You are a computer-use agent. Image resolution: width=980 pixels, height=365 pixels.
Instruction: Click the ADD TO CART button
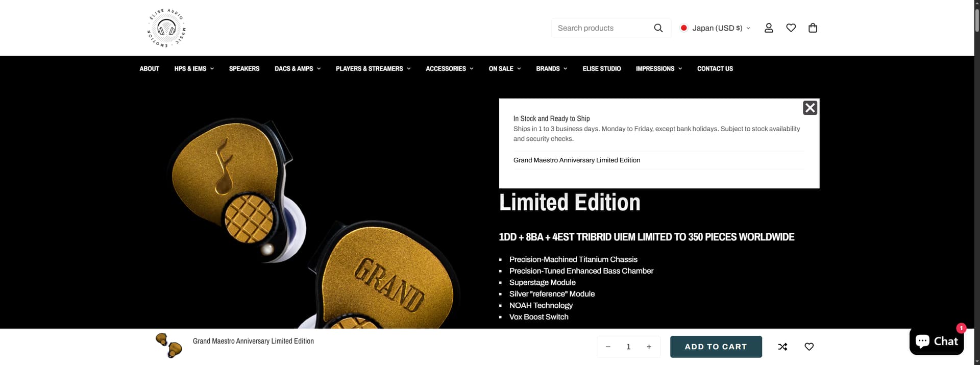[716, 347]
